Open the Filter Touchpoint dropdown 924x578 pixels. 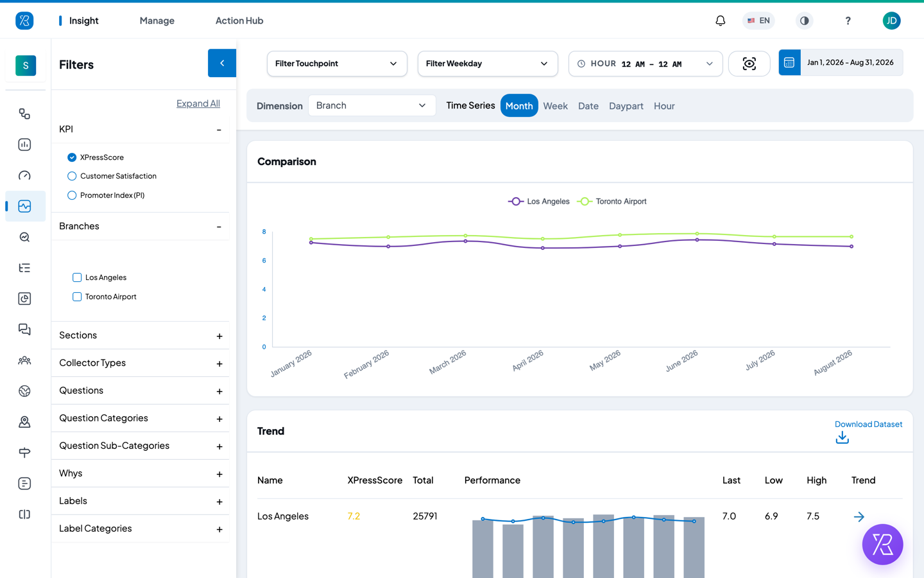337,64
